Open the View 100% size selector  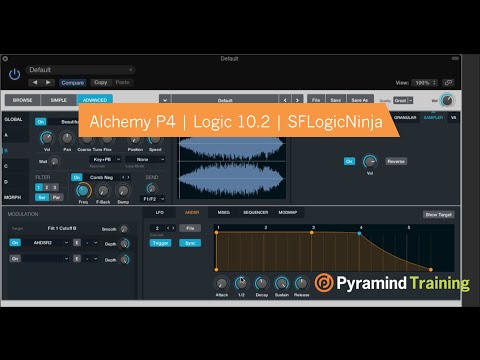coord(425,83)
